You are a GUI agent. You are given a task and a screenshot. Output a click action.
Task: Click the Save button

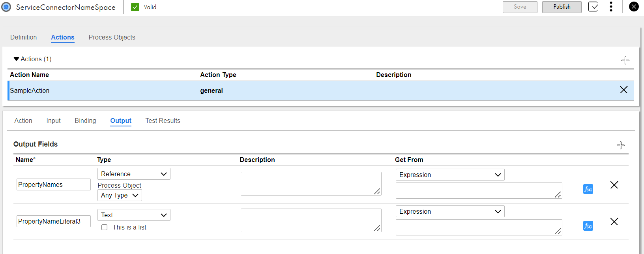520,7
